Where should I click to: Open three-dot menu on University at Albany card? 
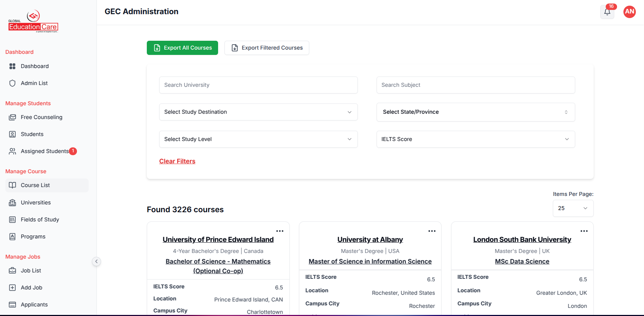pyautogui.click(x=432, y=231)
